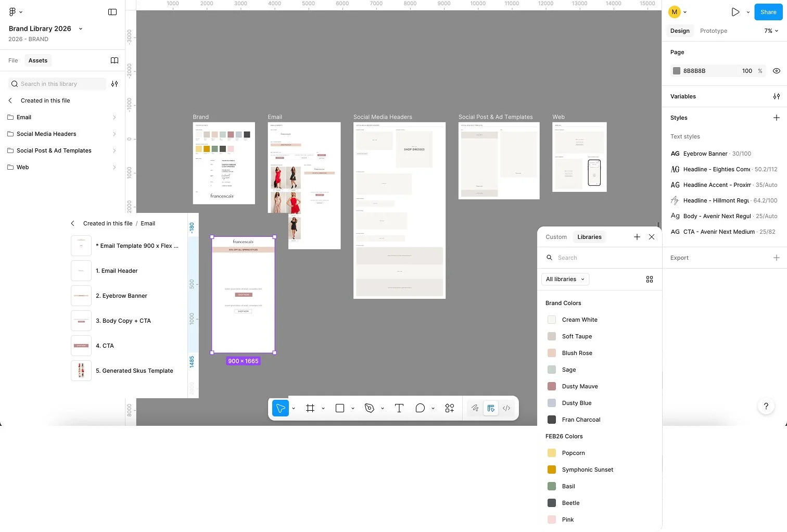Select the Rectangle tool
The height and width of the screenshot is (532, 787).
339,408
